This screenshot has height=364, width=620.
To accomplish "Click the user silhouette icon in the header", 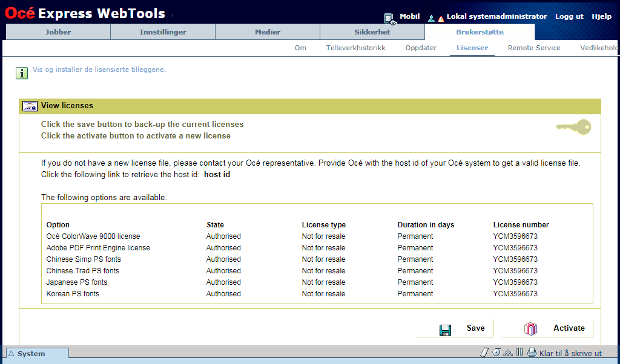I will [431, 18].
